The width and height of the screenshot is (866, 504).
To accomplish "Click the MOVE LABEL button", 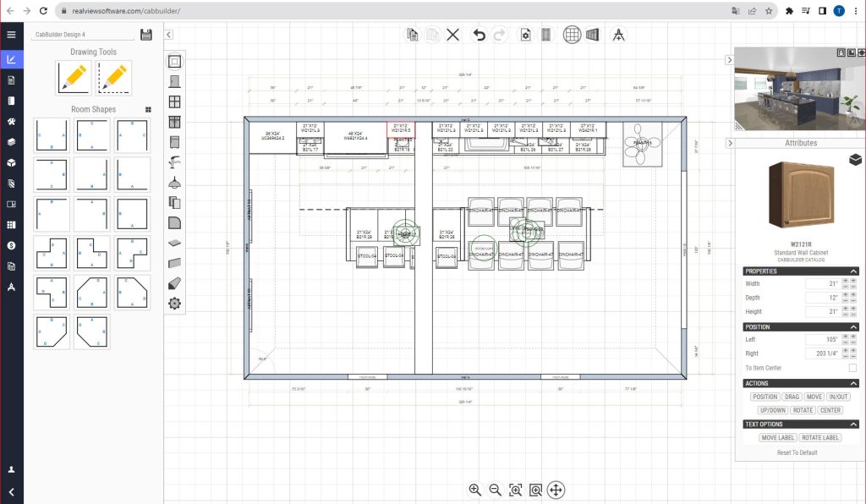I will (778, 437).
